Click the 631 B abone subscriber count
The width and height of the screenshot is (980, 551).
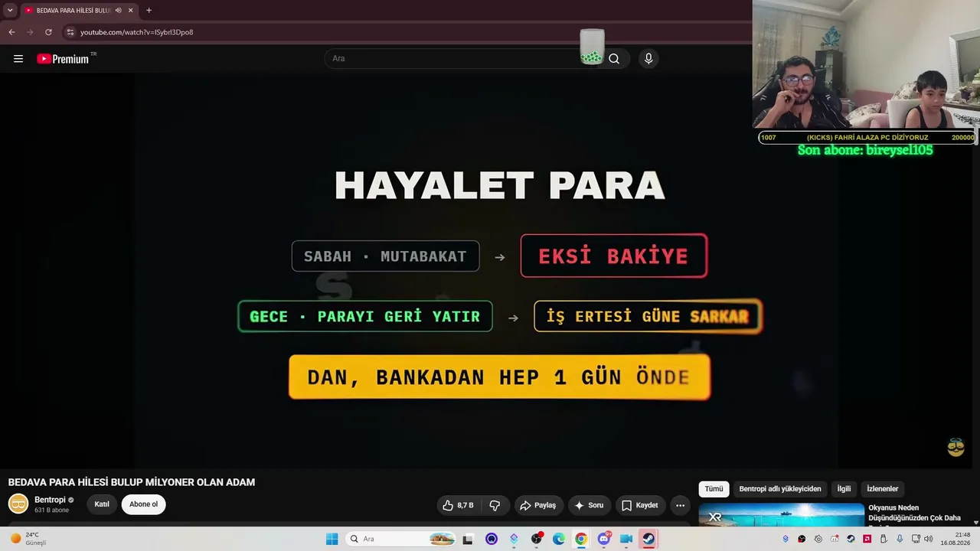point(51,510)
